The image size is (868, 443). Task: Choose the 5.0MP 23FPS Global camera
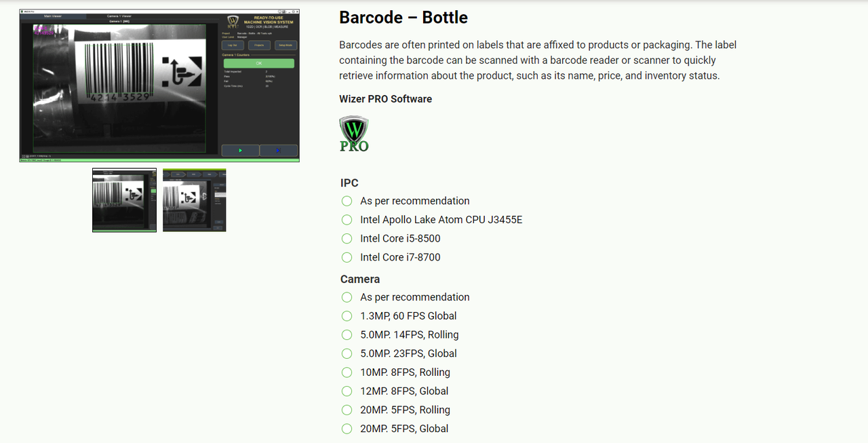coord(347,353)
